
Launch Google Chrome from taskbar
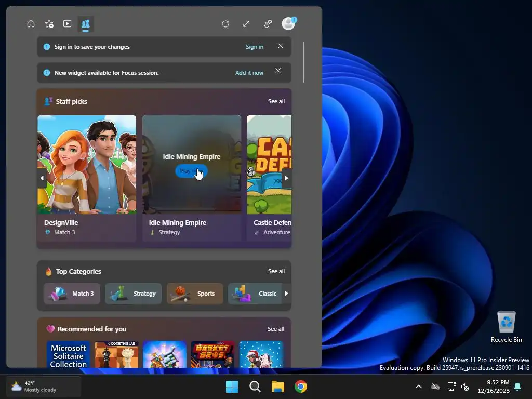[x=301, y=387]
